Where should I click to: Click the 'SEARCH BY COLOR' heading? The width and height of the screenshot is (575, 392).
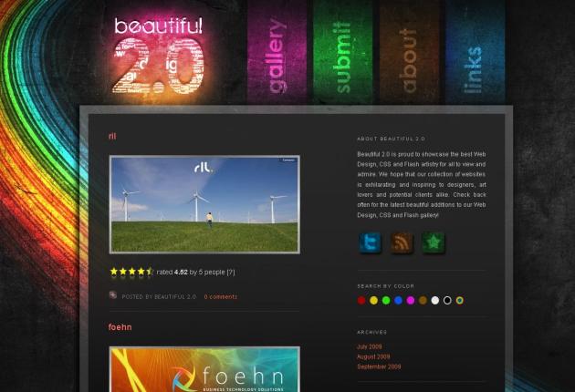pos(386,286)
